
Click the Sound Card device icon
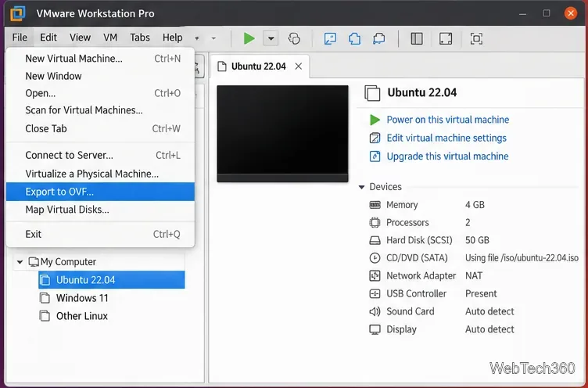click(x=375, y=311)
